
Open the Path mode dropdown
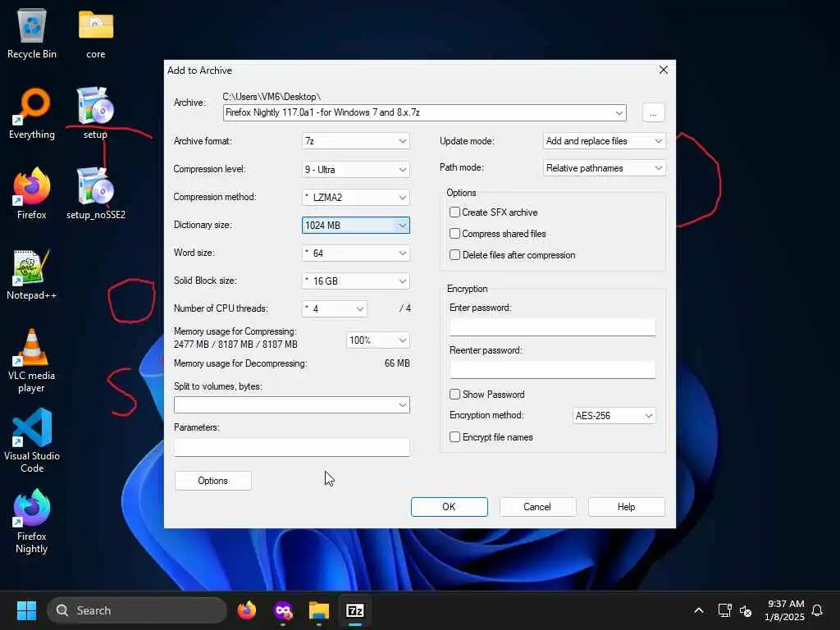605,167
